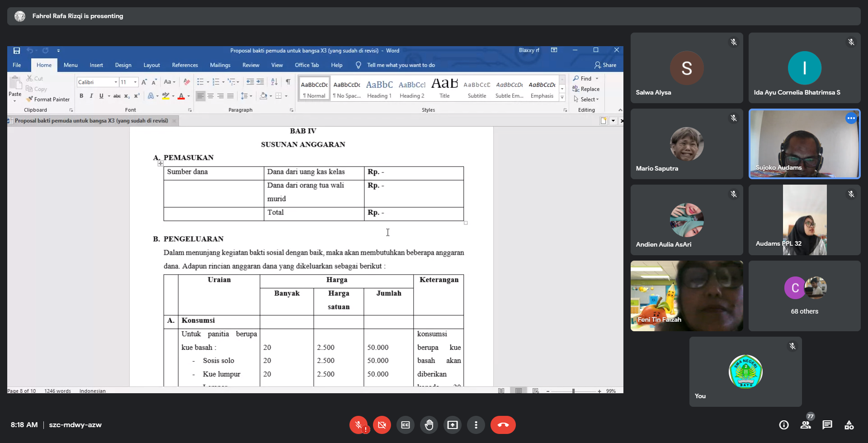This screenshot has width=868, height=443.
Task: Open the meeting details info icon
Action: (x=783, y=425)
